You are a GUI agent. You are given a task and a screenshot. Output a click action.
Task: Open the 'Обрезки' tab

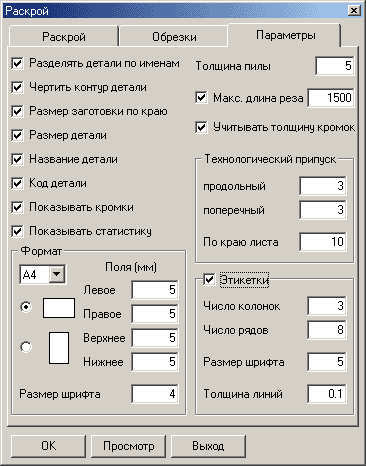(x=174, y=36)
